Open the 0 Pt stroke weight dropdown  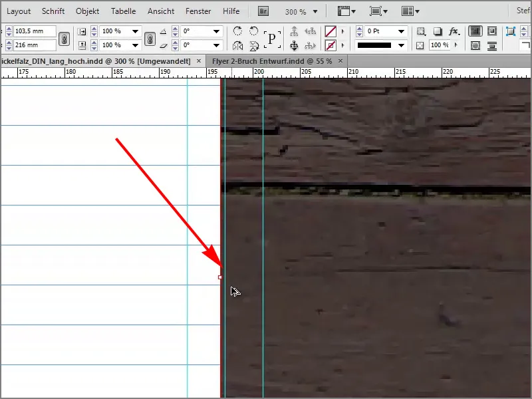tap(402, 31)
